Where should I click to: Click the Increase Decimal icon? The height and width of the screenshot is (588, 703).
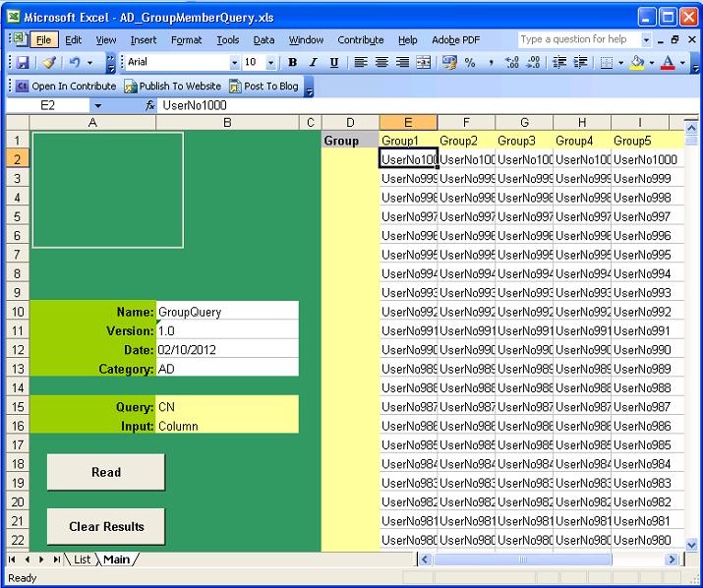click(x=511, y=62)
